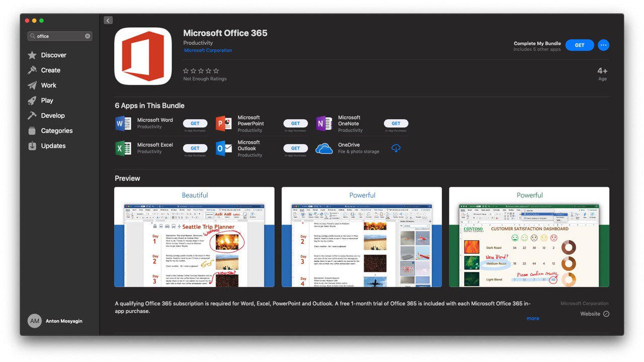This screenshot has height=362, width=644.
Task: Click the Microsoft Excel app name
Action: [155, 144]
